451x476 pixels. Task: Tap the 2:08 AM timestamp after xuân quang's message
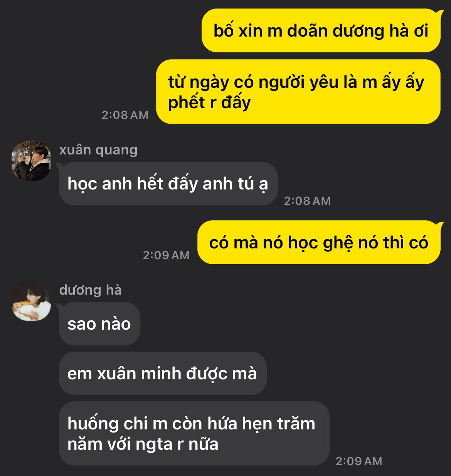point(307,201)
